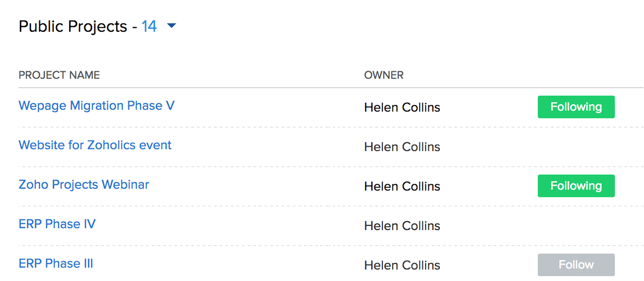This screenshot has width=644, height=281.
Task: Sort by the OWNER column header
Action: pos(384,75)
